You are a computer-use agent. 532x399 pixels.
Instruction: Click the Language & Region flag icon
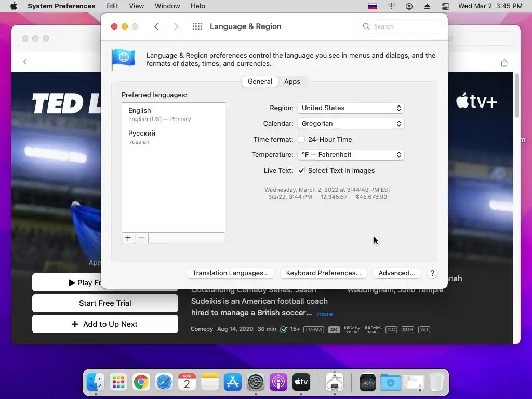[124, 59]
